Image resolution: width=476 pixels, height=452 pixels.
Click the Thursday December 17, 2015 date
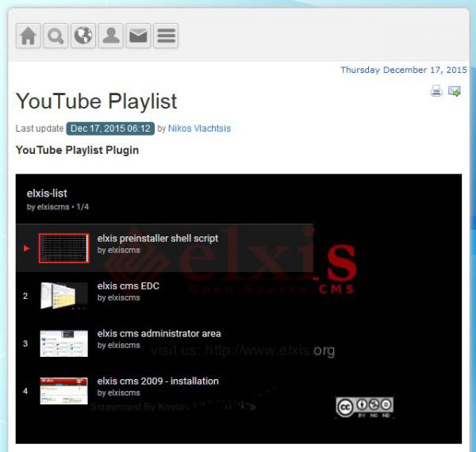pyautogui.click(x=404, y=70)
